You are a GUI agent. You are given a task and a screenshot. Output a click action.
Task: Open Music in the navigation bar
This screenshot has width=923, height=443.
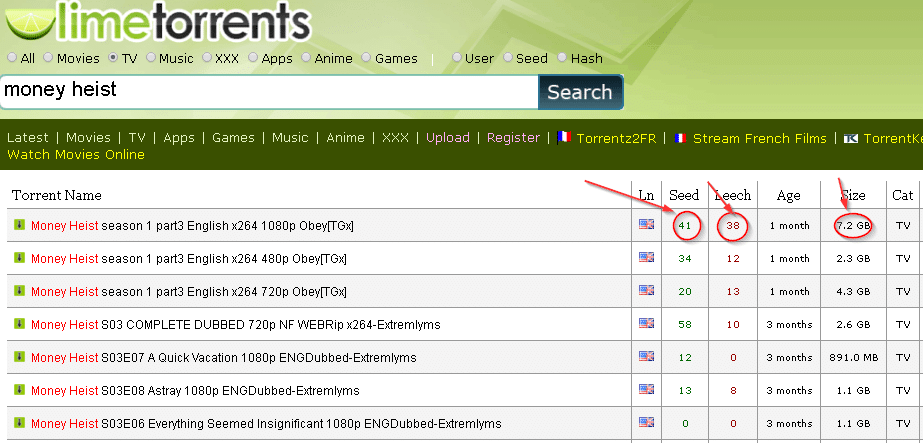click(290, 138)
